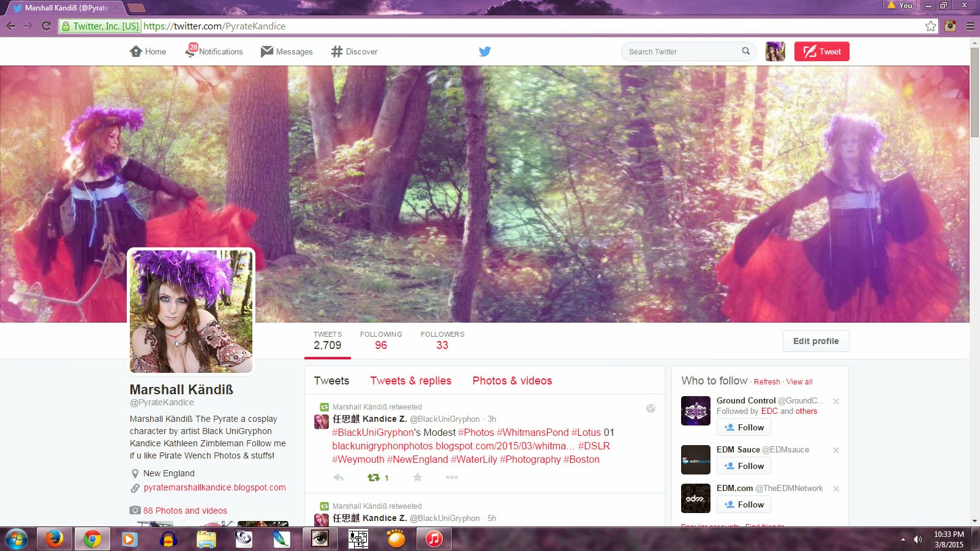
Task: Click the page's vertical scrollbar thumb
Action: [x=974, y=92]
